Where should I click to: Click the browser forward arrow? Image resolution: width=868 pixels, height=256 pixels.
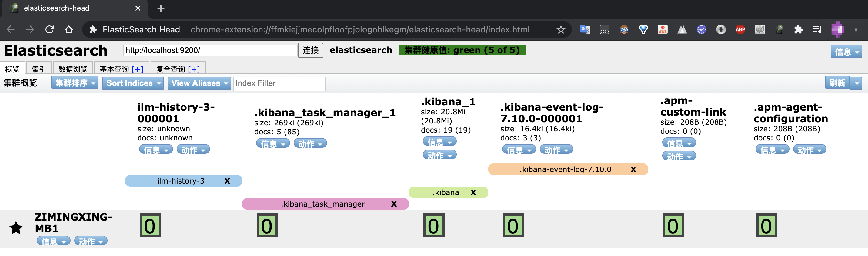(x=30, y=29)
